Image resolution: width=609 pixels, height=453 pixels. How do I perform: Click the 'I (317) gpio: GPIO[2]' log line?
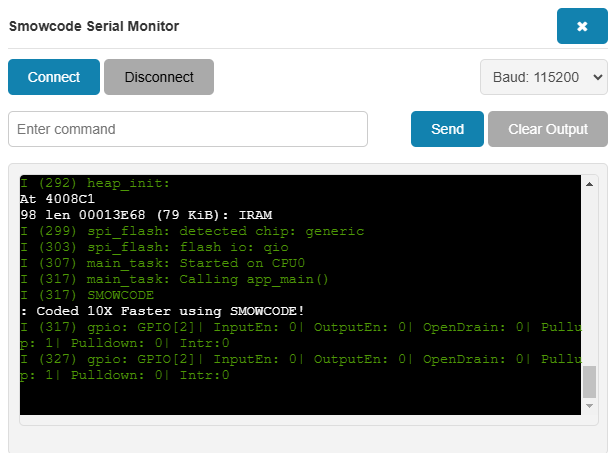301,327
